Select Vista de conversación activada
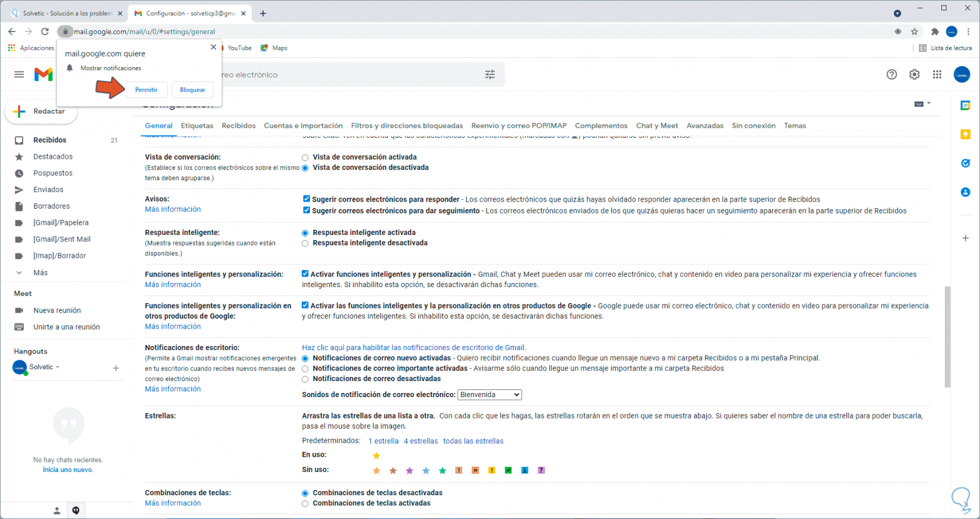 (x=305, y=158)
